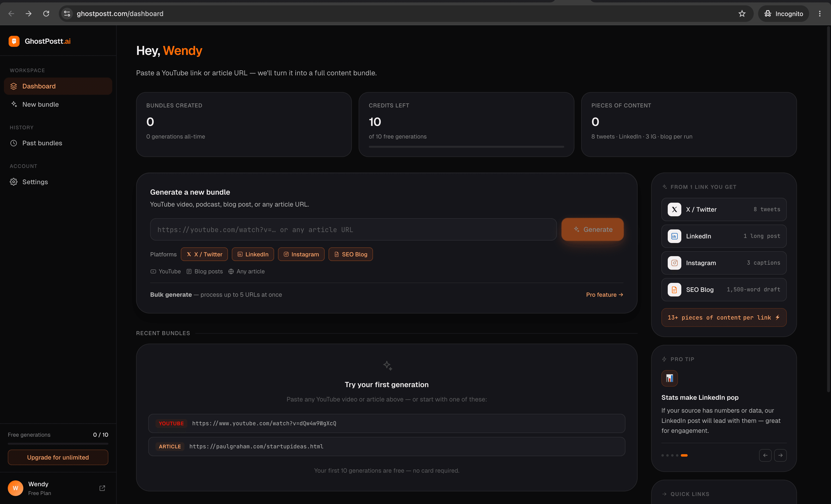Reload the page
Screen dimensions: 831x504
coord(46,14)
